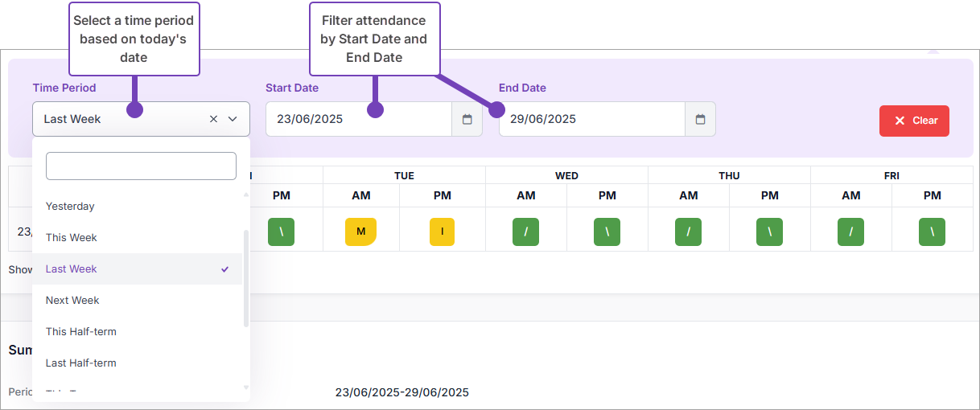
Task: Click the dropdown list scrollbar
Action: (246, 277)
